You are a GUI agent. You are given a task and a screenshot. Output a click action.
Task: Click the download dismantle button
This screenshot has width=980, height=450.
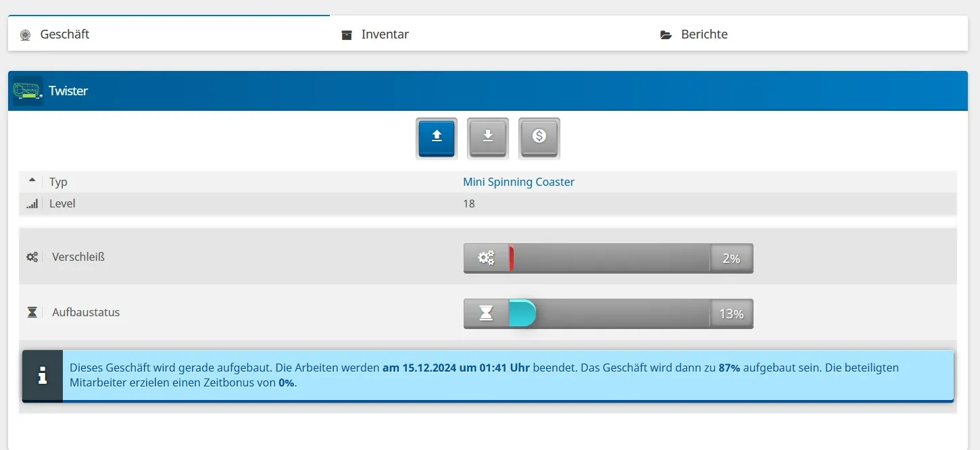[487, 138]
